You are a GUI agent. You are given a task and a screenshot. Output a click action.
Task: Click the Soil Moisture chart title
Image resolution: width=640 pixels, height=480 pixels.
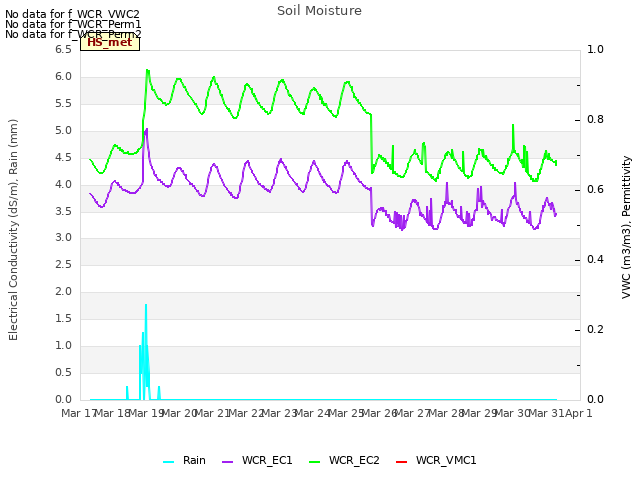(319, 11)
